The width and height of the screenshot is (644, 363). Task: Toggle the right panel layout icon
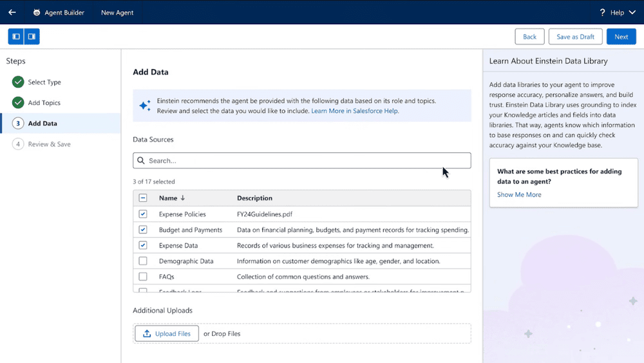point(32,37)
